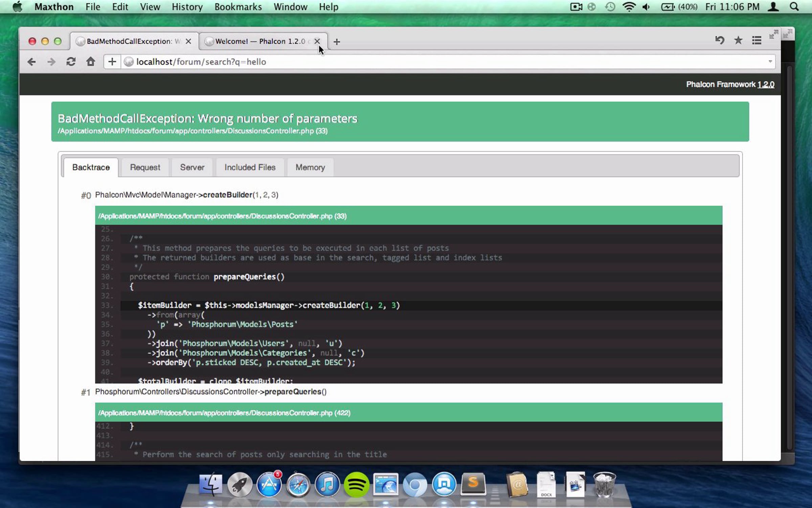Viewport: 812px width, 508px height.
Task: Open the Phalcon Framework 1.2.0 version link
Action: click(766, 84)
